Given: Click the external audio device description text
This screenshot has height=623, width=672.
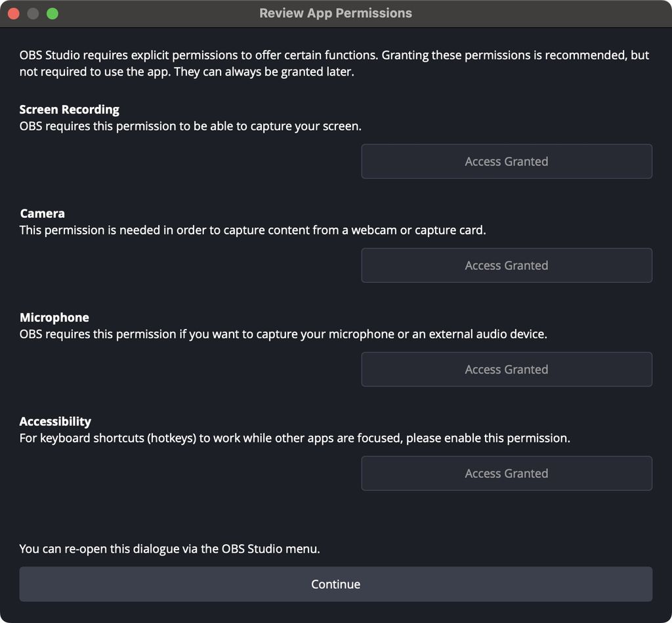Looking at the screenshot, I should click(x=283, y=334).
